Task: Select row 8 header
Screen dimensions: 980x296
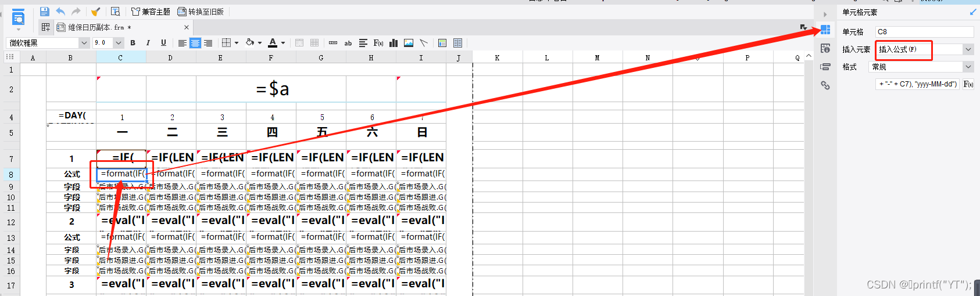Action: (10, 174)
